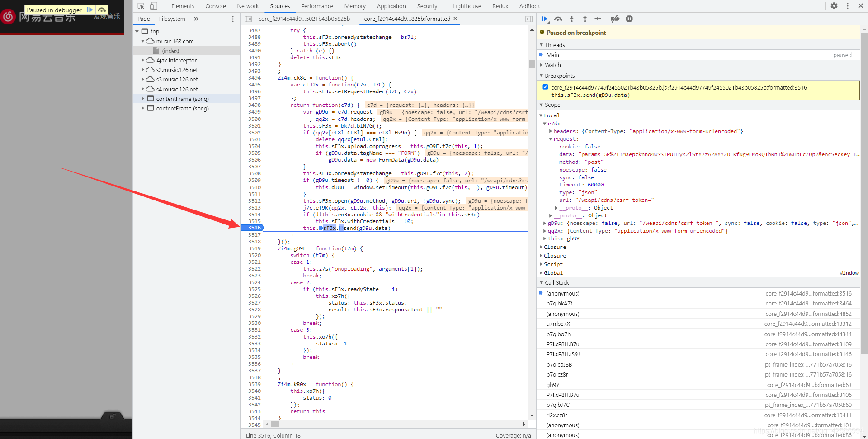
Task: Select the unformatted core_f2914c44d9 file tab
Action: (x=304, y=19)
